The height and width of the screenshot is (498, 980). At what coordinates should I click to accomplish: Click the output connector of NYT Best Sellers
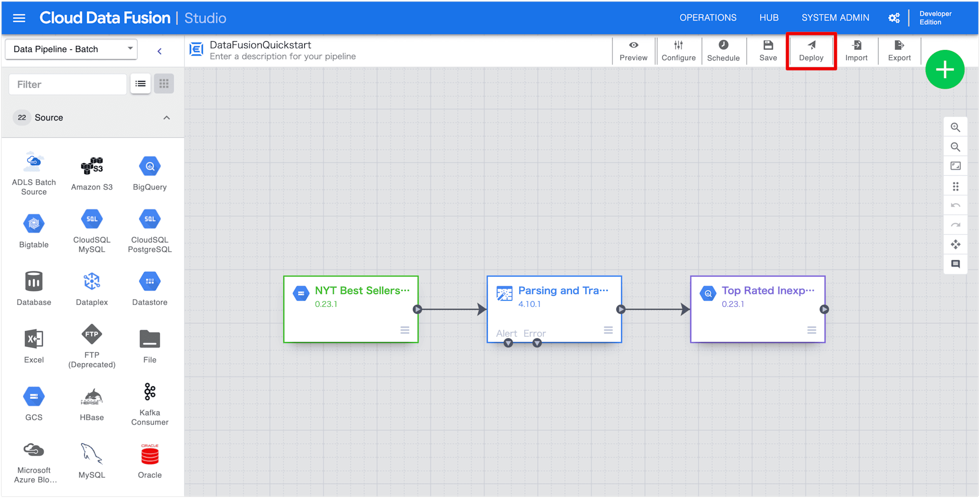417,309
